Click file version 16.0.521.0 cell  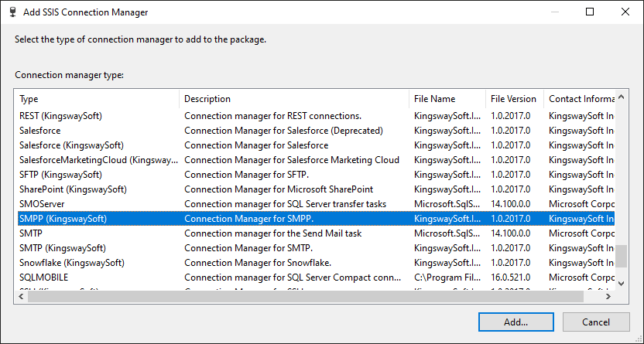(x=510, y=278)
